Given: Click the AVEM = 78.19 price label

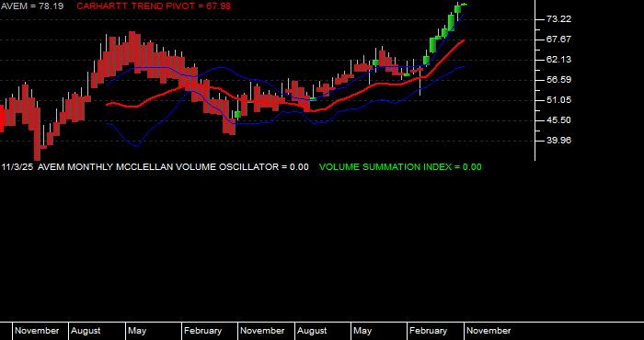Looking at the screenshot, I should (32, 6).
